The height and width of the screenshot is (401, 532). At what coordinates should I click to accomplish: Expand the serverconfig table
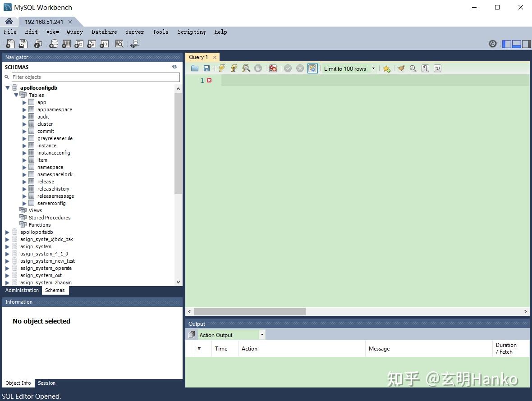pos(24,203)
